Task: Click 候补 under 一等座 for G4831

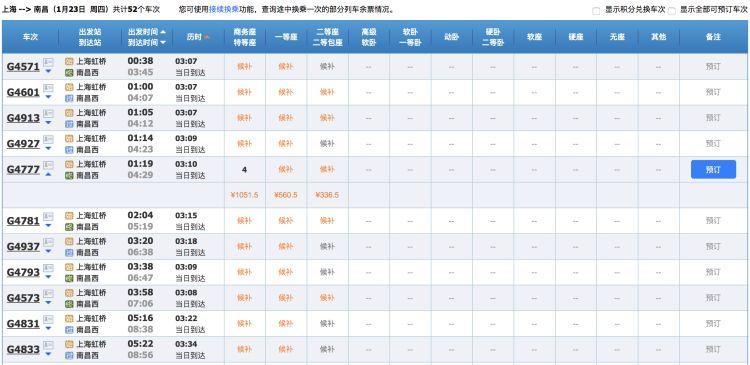Action: [286, 324]
